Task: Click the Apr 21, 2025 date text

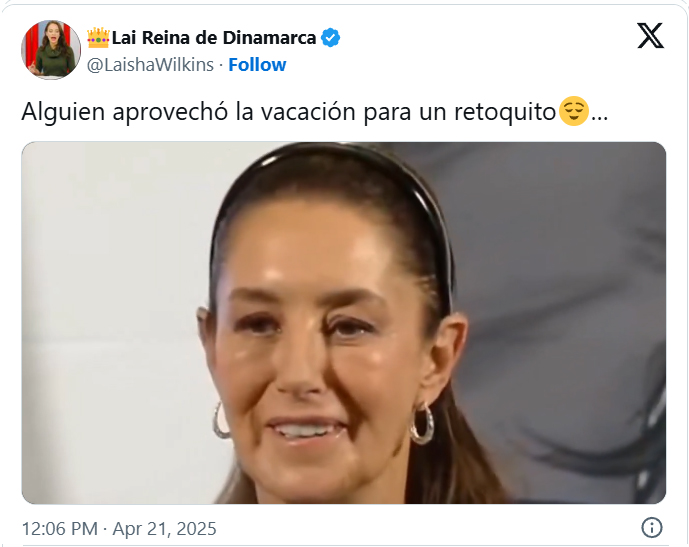Action: coord(165,529)
